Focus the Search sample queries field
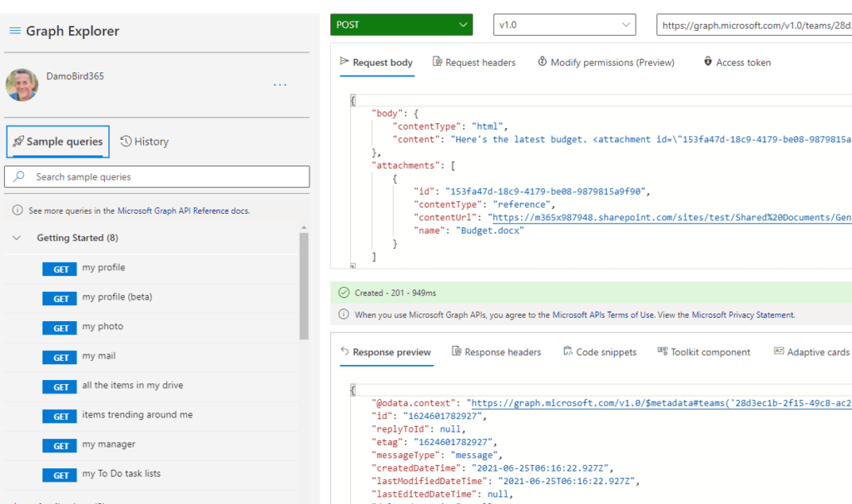Viewport: 852px width, 504px height. point(157,176)
